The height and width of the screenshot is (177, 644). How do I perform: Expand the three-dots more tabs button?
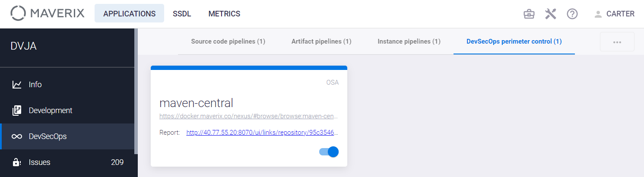617,42
